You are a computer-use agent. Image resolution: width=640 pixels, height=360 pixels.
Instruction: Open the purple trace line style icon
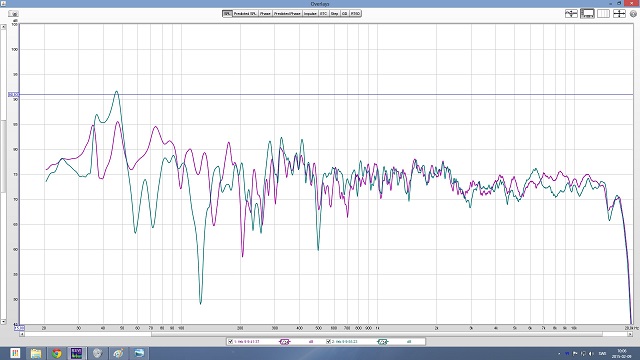point(285,342)
